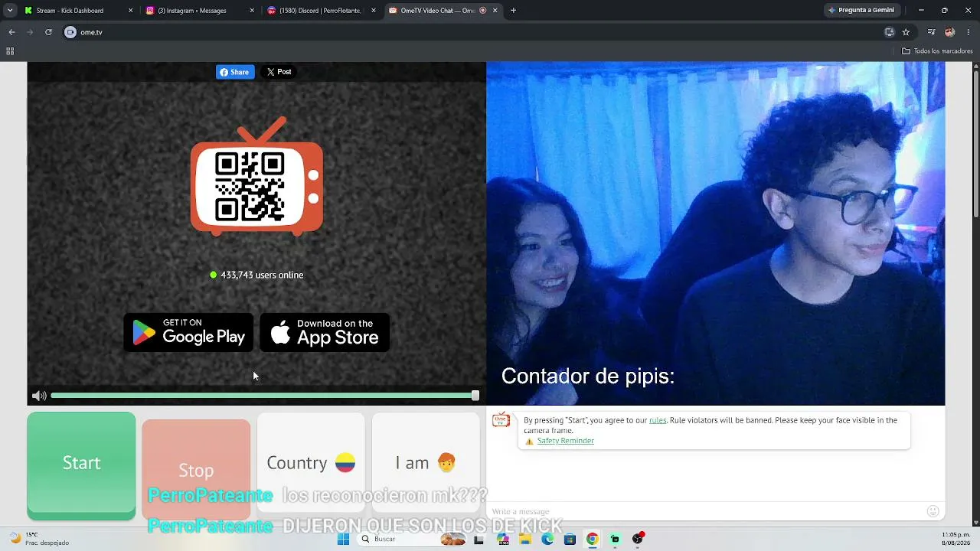Image resolution: width=980 pixels, height=551 pixels.
Task: Open Microsoft Store from the taskbar
Action: click(x=570, y=540)
